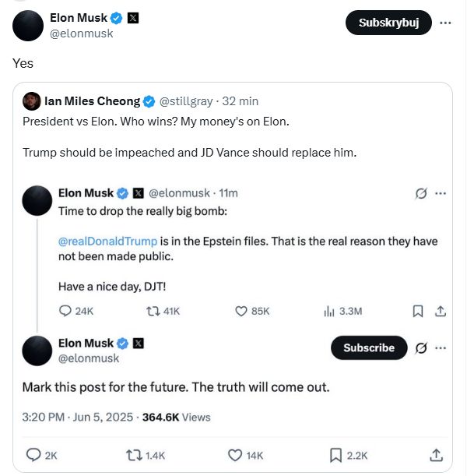Click the reply icon showing 2K

(33, 455)
